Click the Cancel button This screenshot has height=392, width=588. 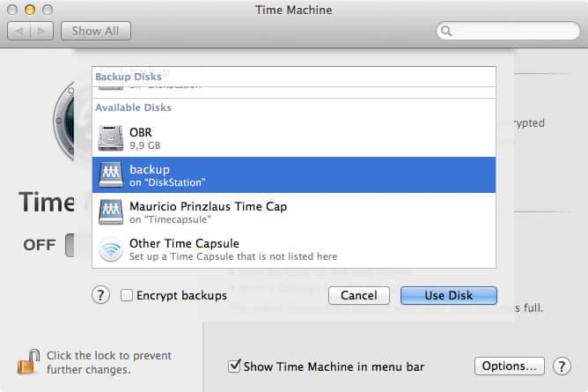point(359,295)
